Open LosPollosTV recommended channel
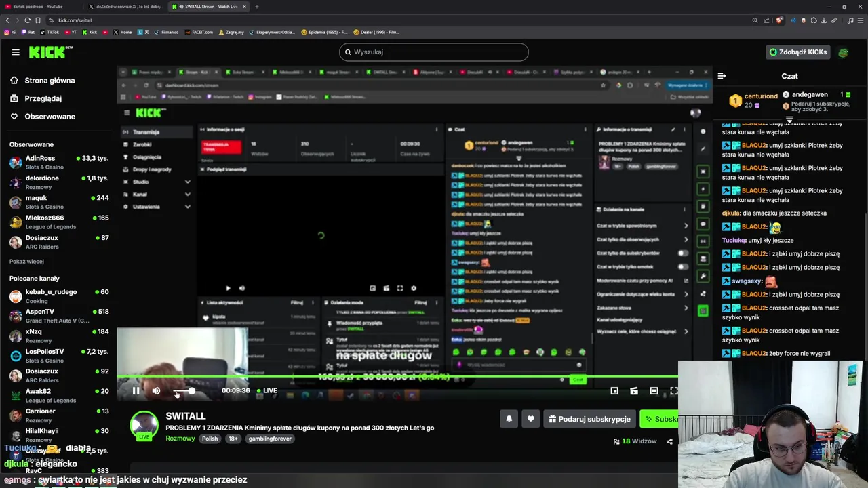Viewport: 868px width, 488px height. [x=59, y=356]
